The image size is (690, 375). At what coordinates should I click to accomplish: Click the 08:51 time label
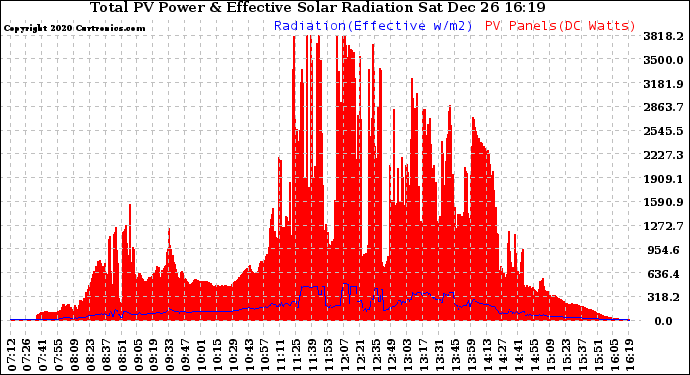point(122,355)
